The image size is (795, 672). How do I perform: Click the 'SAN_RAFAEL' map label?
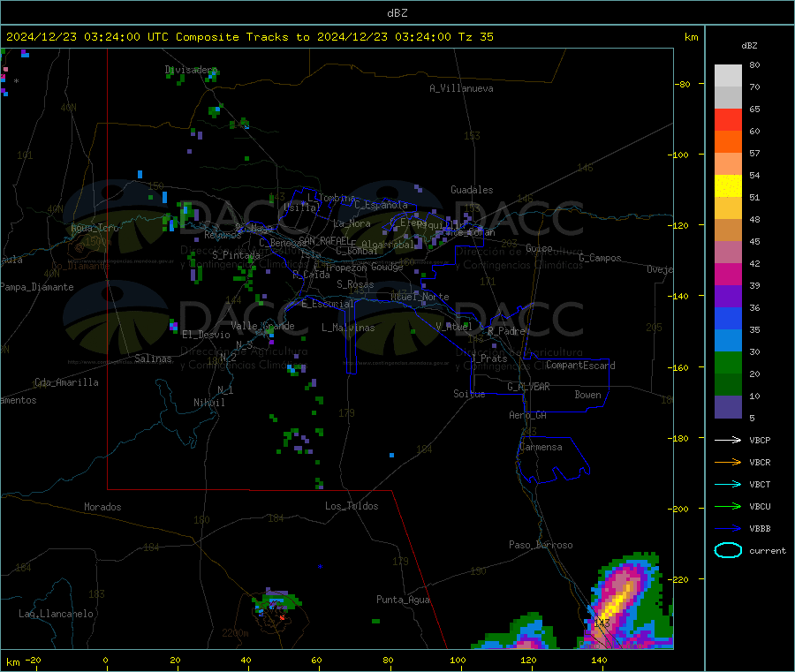324,240
